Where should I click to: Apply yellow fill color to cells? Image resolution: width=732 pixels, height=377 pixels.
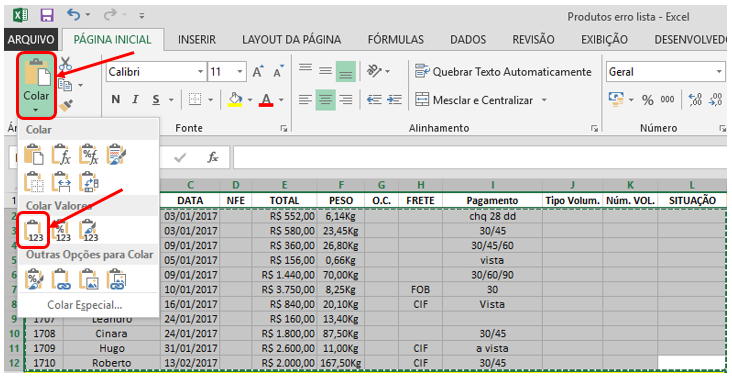pyautogui.click(x=235, y=99)
